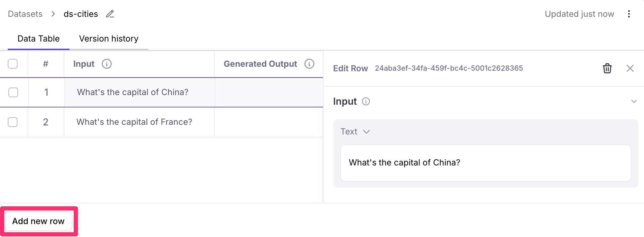Check the select-all checkbox in the header
Screen dimensions: 644x237
[13, 64]
